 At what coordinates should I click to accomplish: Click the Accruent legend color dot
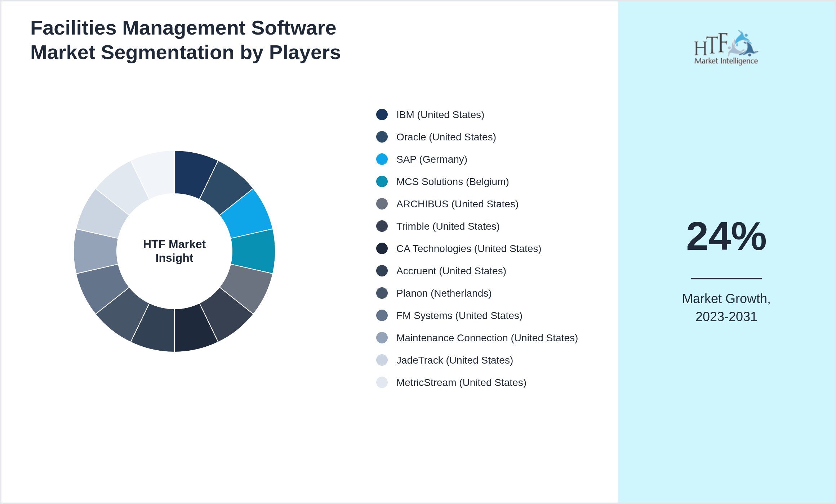[x=382, y=271]
